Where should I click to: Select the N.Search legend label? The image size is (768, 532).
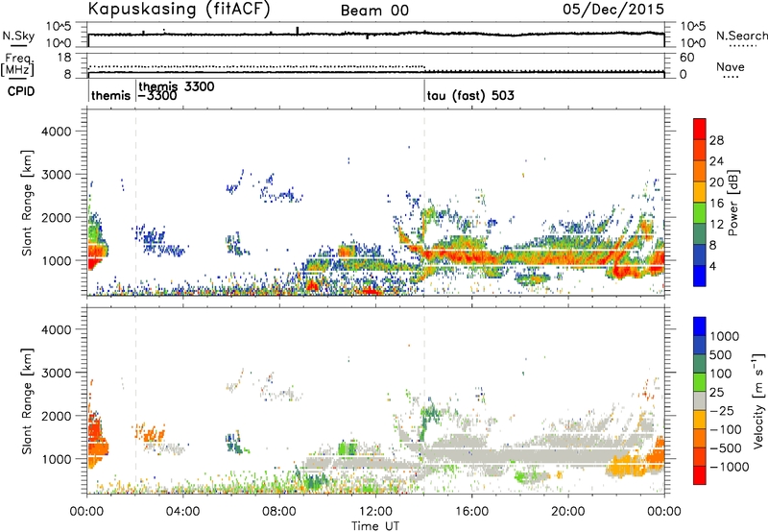741,36
